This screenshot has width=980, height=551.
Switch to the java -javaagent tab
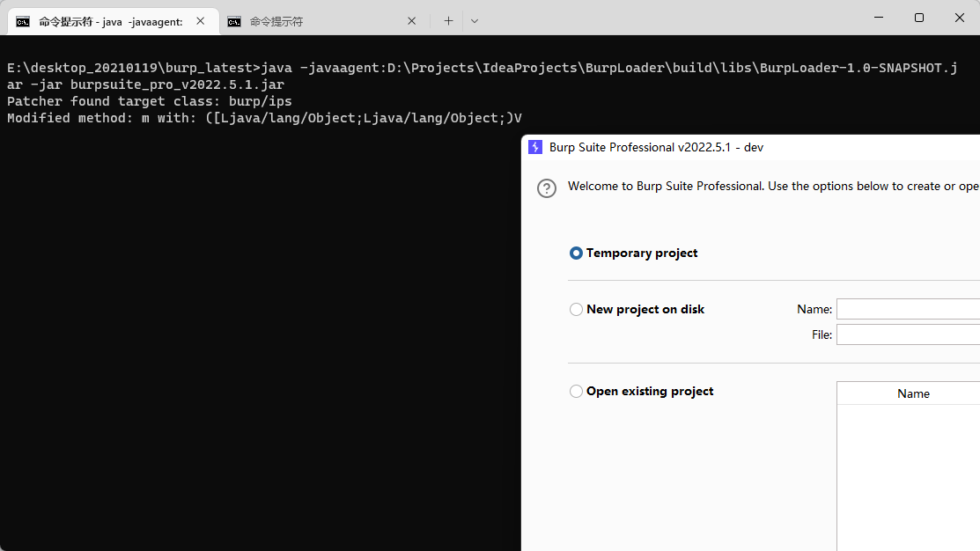coord(110,21)
